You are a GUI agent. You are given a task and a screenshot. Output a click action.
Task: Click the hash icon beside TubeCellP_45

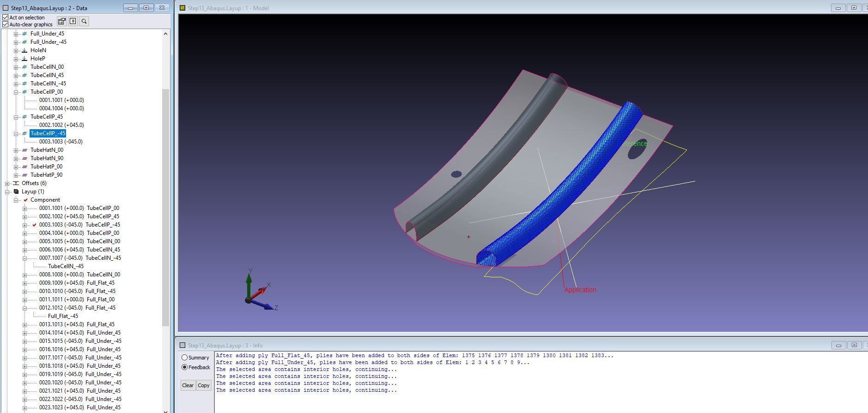(x=25, y=117)
